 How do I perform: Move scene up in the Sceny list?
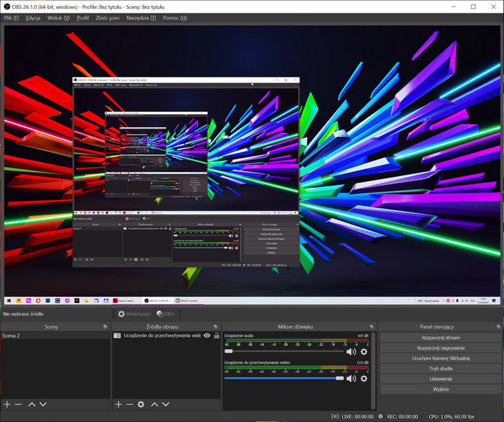coord(32,405)
